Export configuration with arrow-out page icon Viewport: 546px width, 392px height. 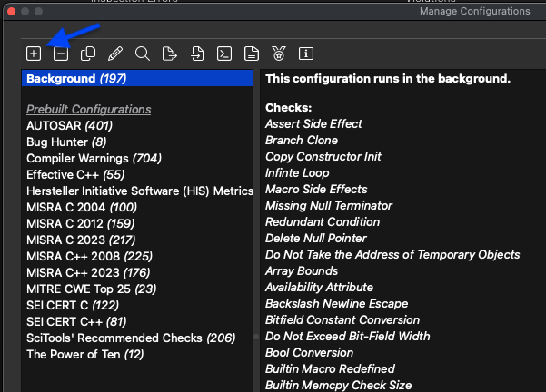point(170,54)
